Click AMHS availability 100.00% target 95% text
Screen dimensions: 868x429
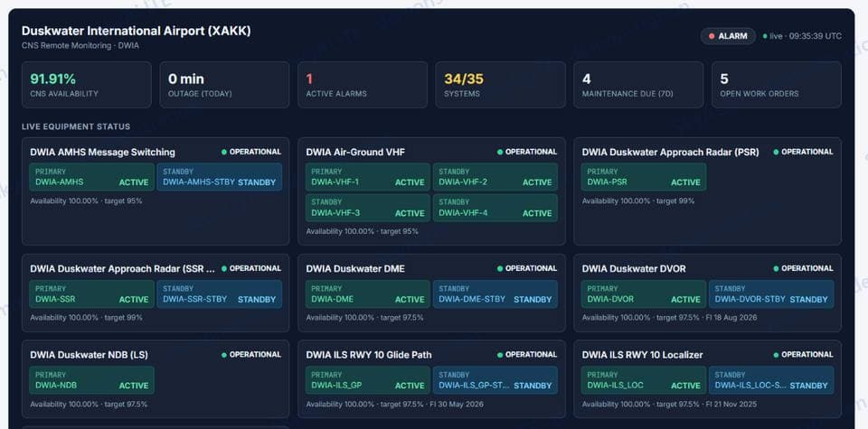(x=87, y=201)
